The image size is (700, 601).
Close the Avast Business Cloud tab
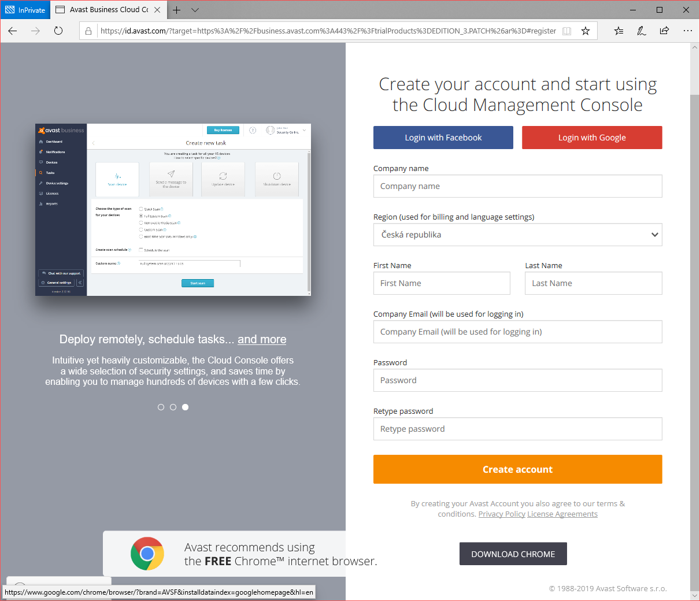[x=157, y=10]
